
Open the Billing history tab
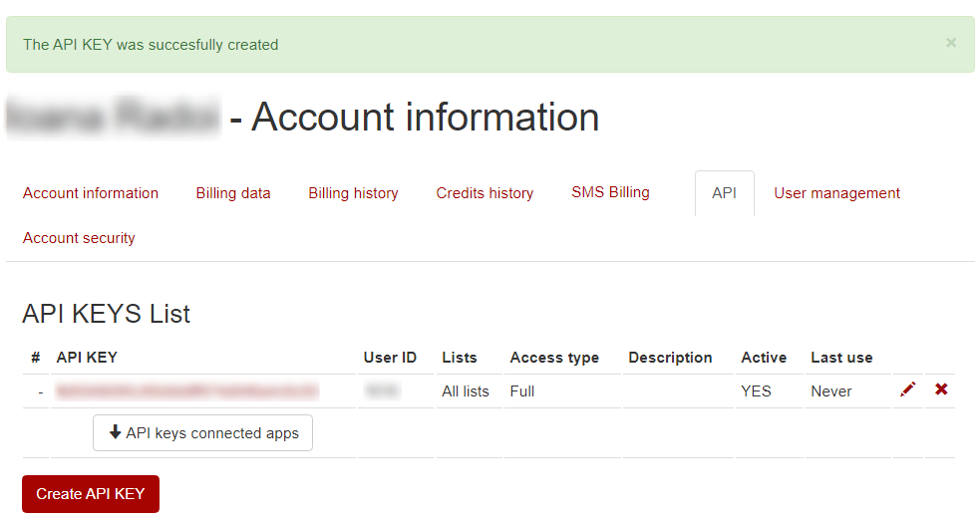click(353, 193)
